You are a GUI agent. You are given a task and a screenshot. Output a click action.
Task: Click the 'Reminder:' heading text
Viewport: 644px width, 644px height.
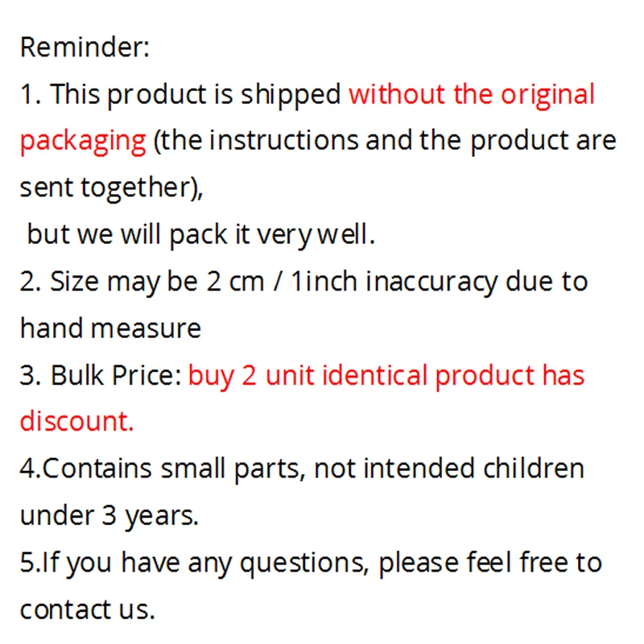pos(85,47)
